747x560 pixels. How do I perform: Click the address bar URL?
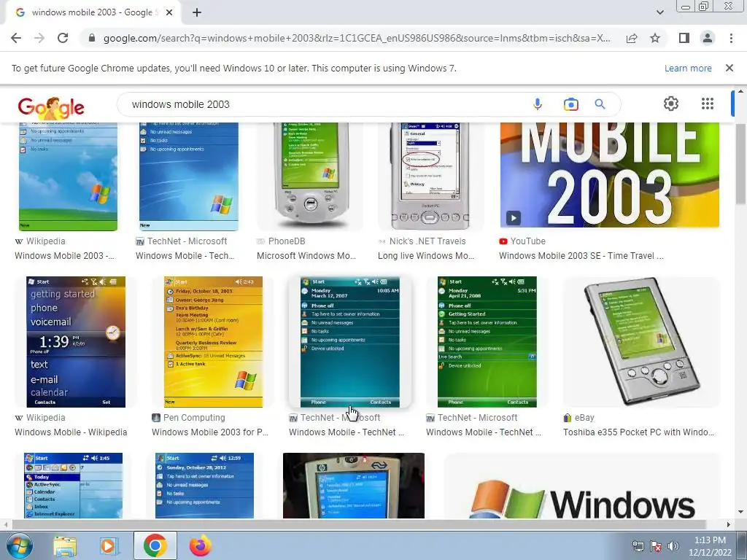[356, 38]
